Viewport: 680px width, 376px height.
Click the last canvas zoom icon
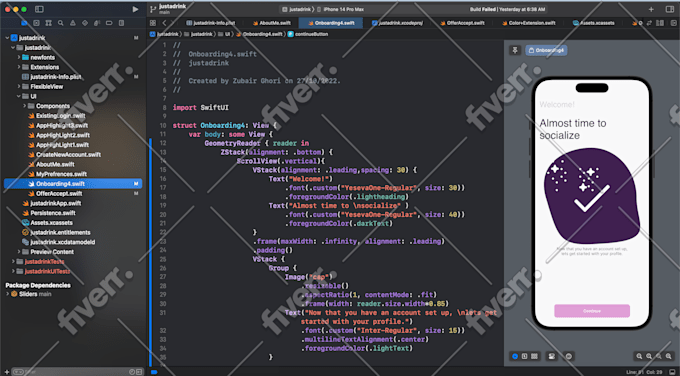pos(669,356)
